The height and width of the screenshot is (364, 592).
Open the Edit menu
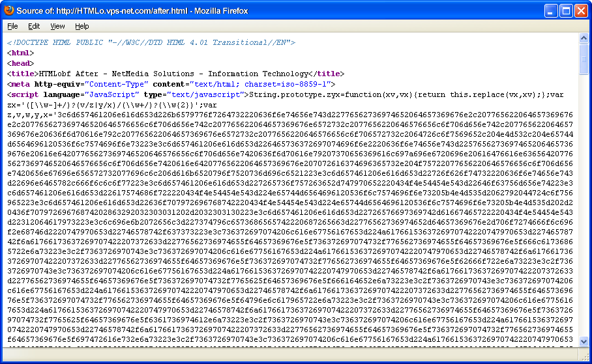(x=34, y=26)
